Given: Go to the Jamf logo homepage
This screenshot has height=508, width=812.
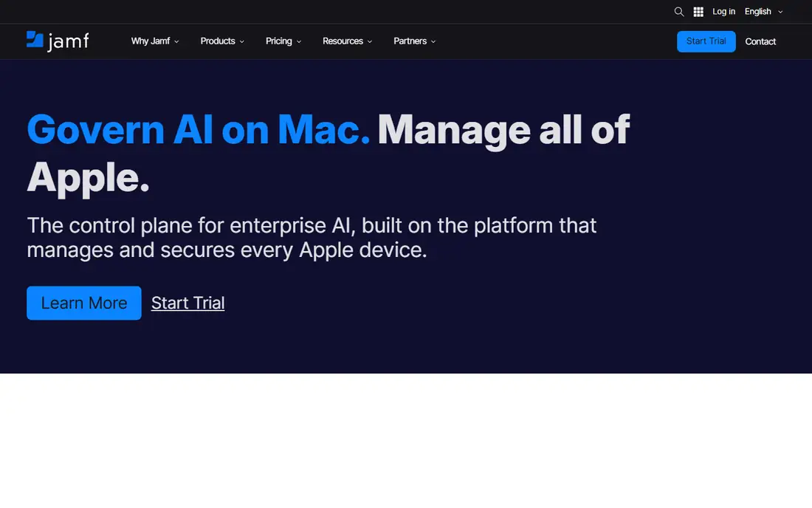Looking at the screenshot, I should pyautogui.click(x=58, y=41).
